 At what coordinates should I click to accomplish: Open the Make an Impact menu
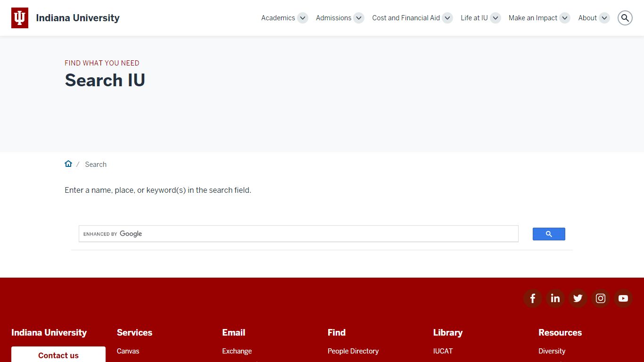coord(533,18)
